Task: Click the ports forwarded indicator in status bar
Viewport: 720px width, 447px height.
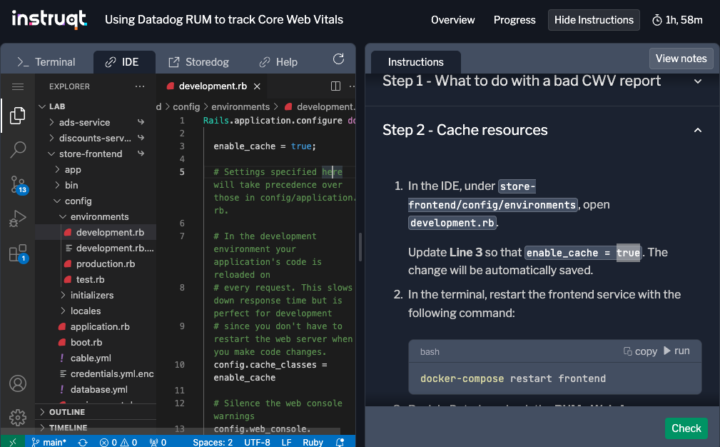Action: click(158, 442)
